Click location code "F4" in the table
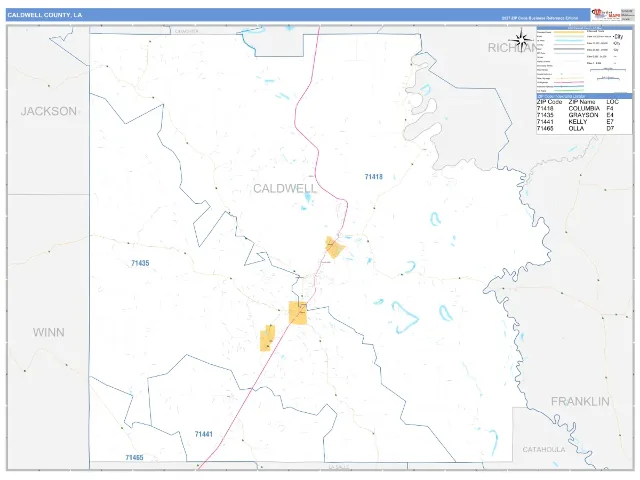 (610, 109)
